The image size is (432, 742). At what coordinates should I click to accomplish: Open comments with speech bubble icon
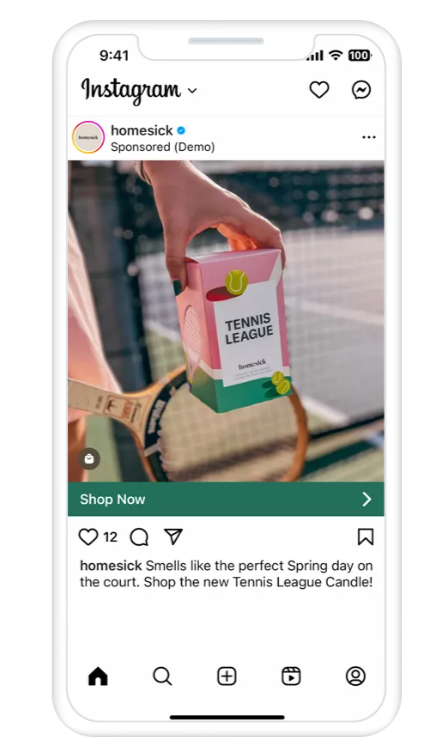point(139,537)
